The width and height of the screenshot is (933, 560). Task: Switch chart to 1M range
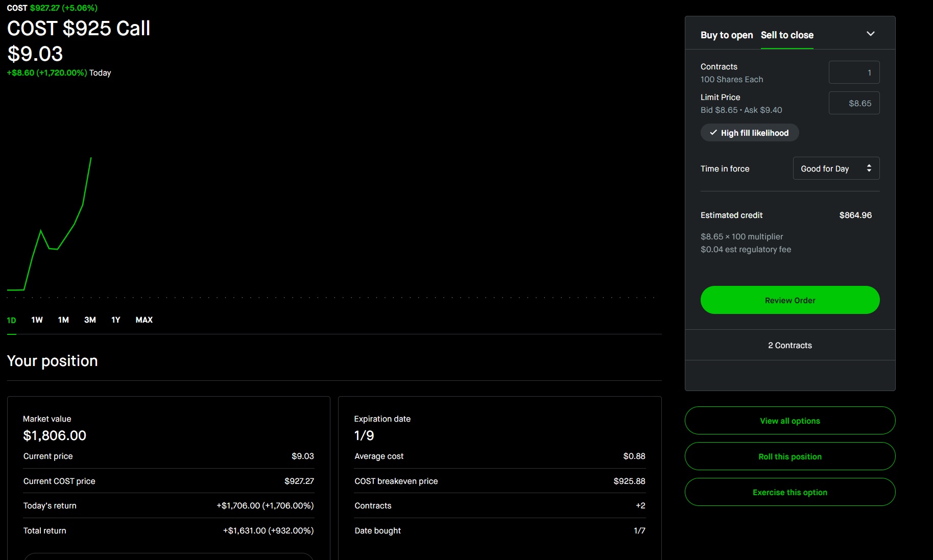pos(63,320)
